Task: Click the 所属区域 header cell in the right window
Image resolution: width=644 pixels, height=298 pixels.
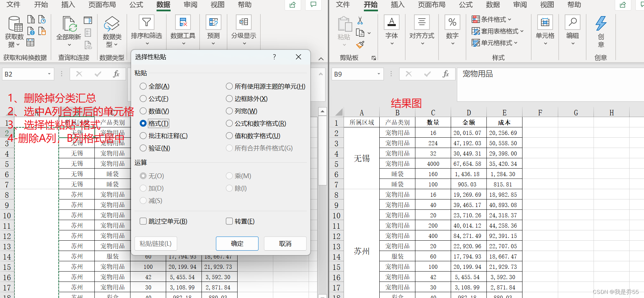Action: coord(362,123)
